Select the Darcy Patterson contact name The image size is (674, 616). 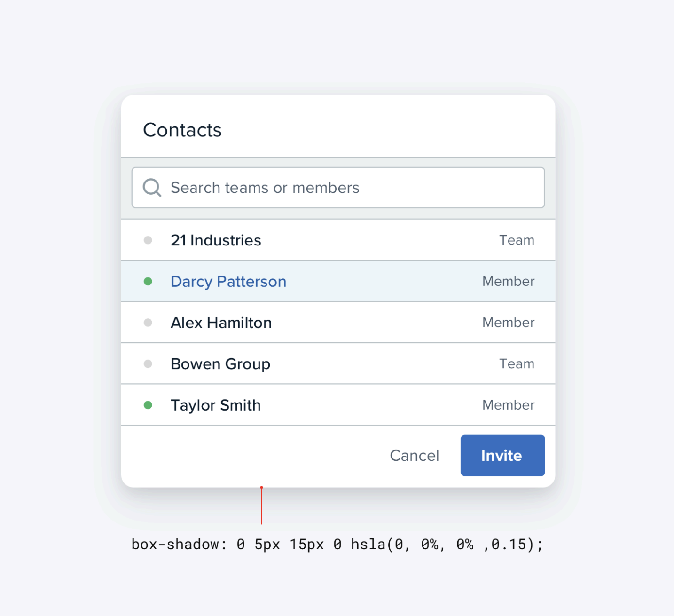coord(228,282)
